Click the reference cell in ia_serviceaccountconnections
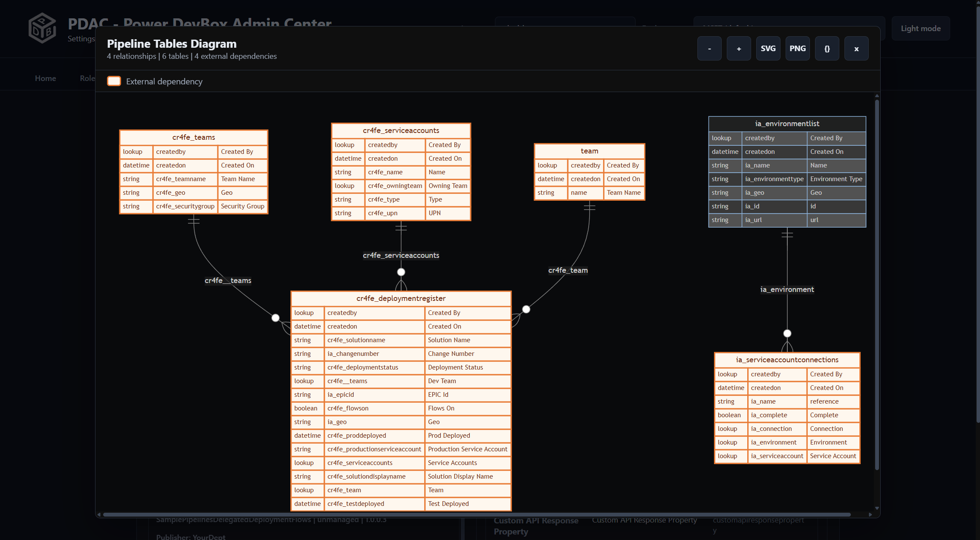980x540 pixels. tap(833, 401)
